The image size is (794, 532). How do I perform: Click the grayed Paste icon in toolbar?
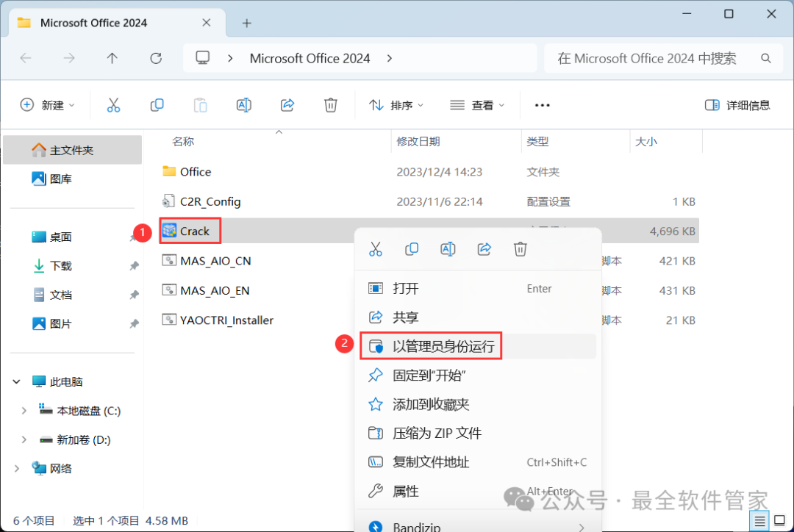pyautogui.click(x=201, y=105)
